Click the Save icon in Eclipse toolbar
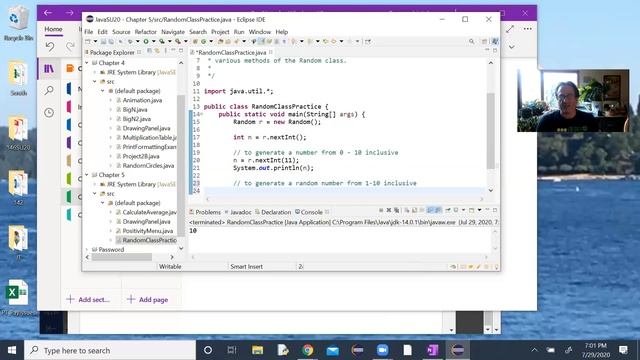The image size is (640, 360). tap(103, 41)
